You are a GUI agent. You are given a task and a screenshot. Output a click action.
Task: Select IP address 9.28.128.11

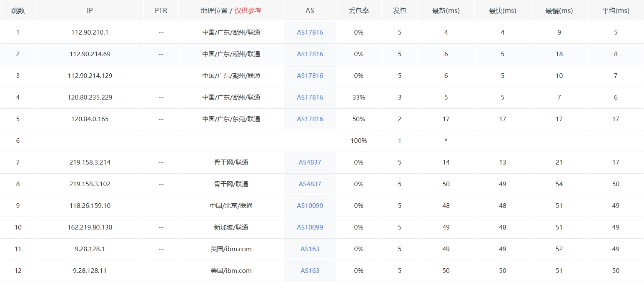pyautogui.click(x=90, y=270)
